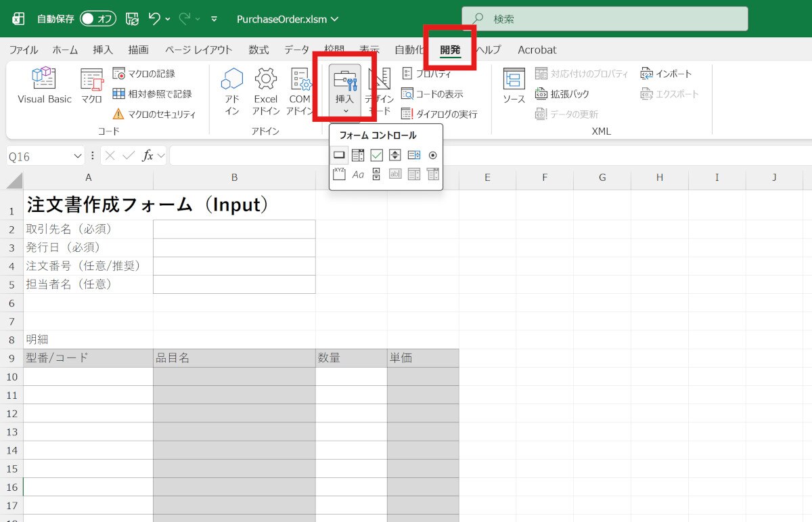
Task: Open the ページ レイアウト tab
Action: click(x=198, y=50)
